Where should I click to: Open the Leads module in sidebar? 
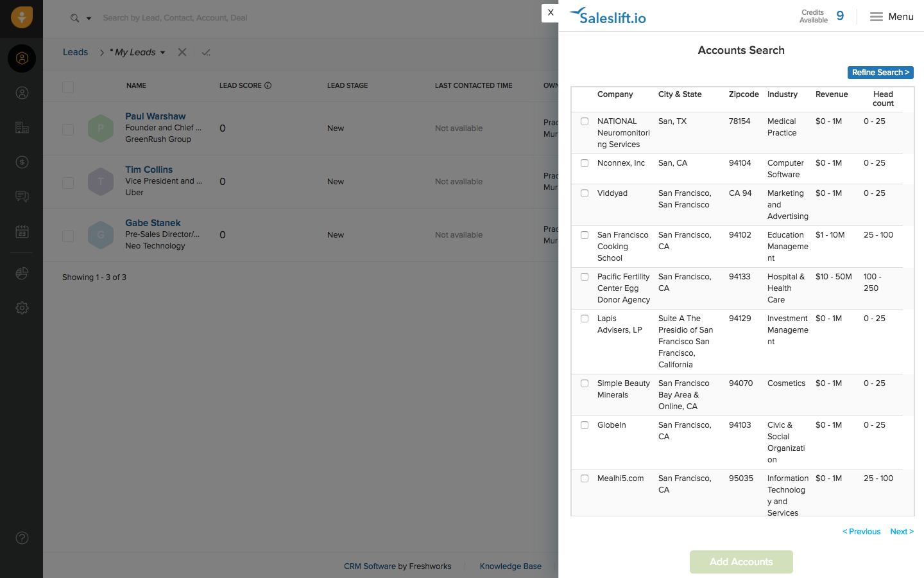[x=22, y=58]
